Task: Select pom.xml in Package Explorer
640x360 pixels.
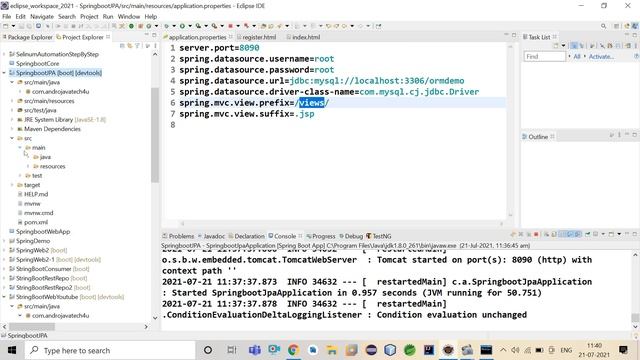Action: [36, 222]
